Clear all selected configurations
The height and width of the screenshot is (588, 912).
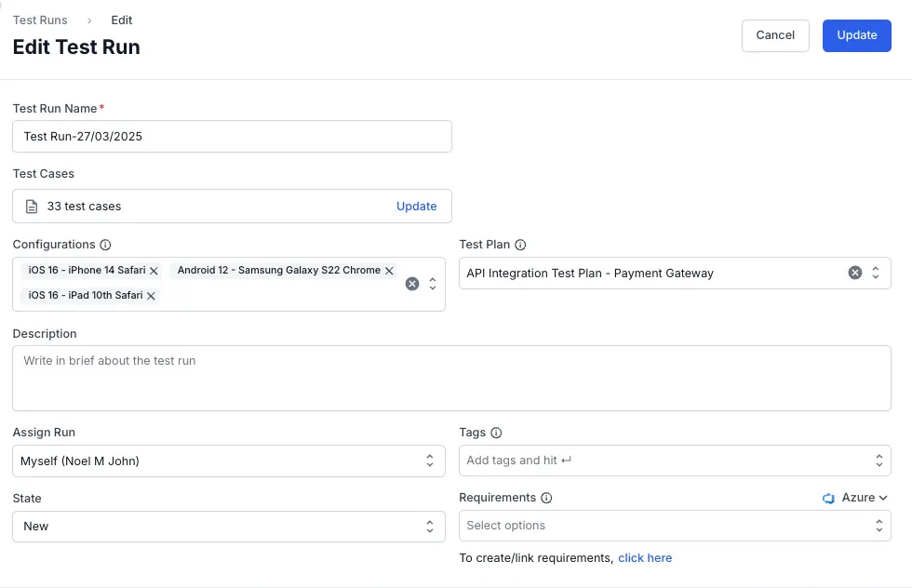point(412,284)
